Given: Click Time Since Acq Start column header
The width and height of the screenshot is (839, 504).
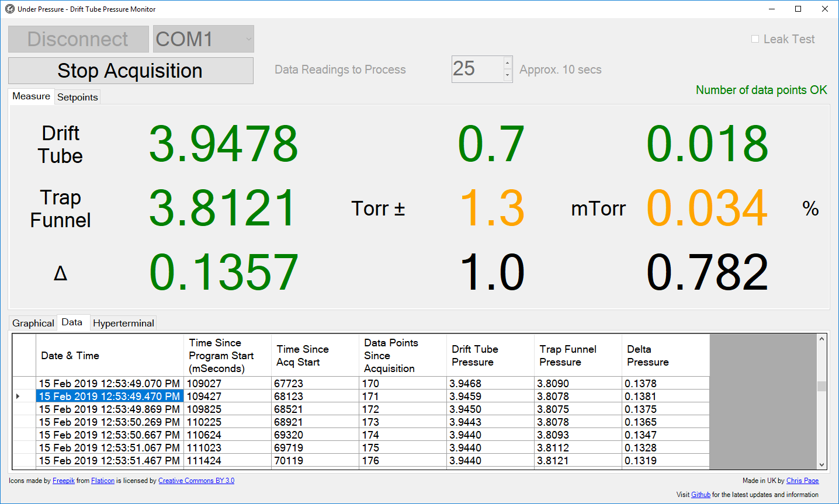Looking at the screenshot, I should (316, 355).
